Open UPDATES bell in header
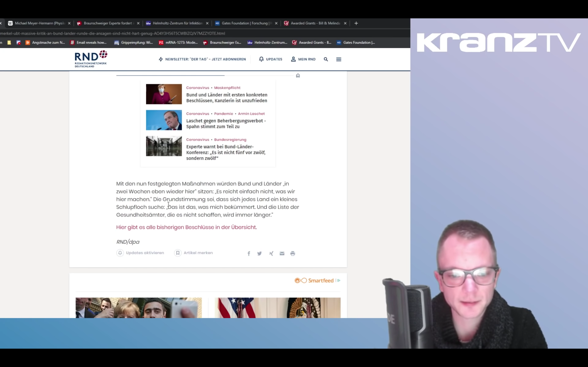The image size is (588, 367). pos(270,59)
